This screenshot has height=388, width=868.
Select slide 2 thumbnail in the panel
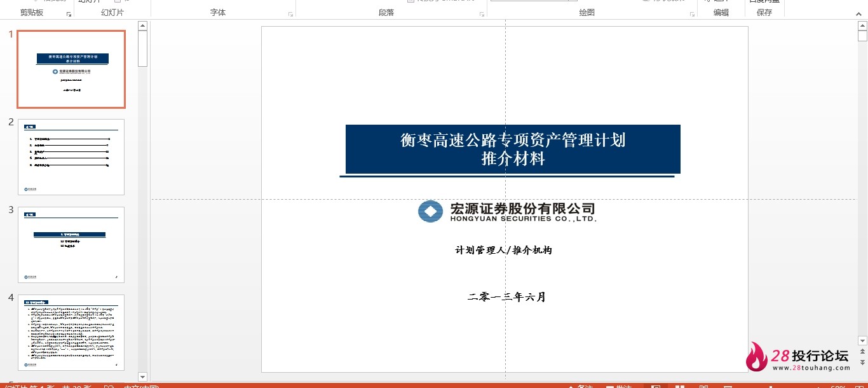point(71,157)
